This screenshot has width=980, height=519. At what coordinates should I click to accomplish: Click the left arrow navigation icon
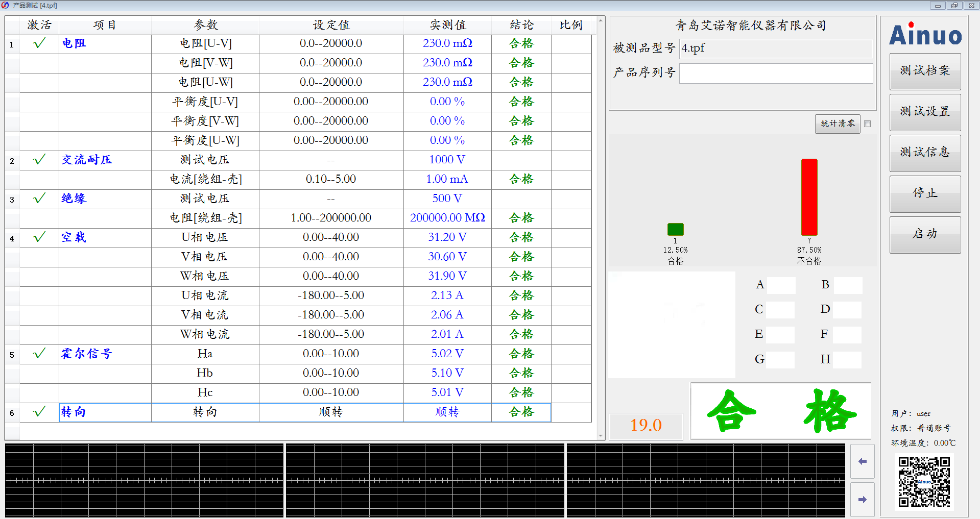(862, 461)
